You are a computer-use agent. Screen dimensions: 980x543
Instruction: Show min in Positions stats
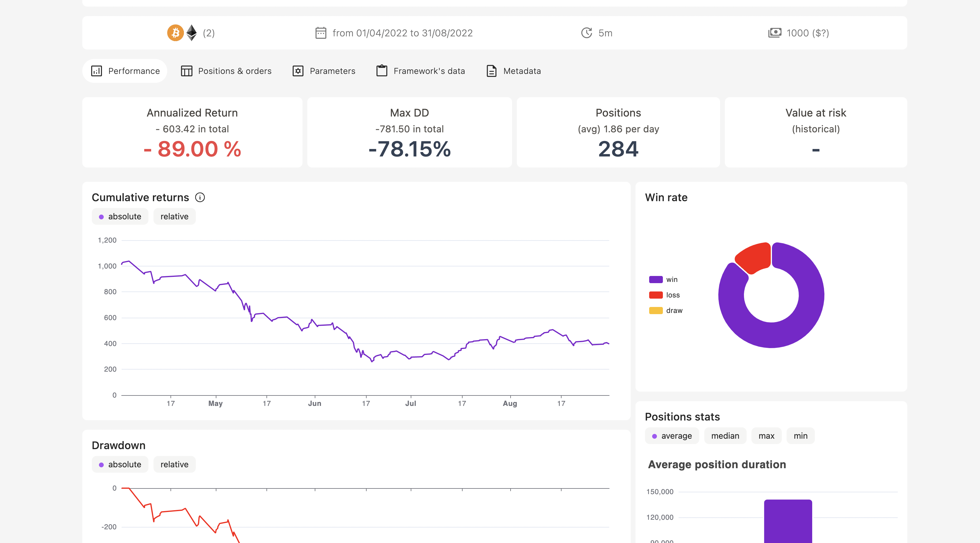point(800,436)
